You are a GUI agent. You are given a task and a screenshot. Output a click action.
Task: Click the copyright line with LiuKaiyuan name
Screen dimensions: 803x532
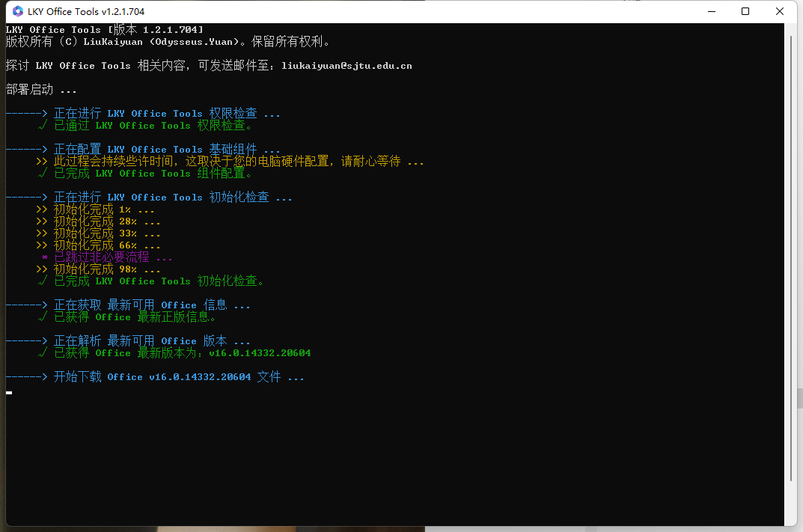tap(168, 41)
